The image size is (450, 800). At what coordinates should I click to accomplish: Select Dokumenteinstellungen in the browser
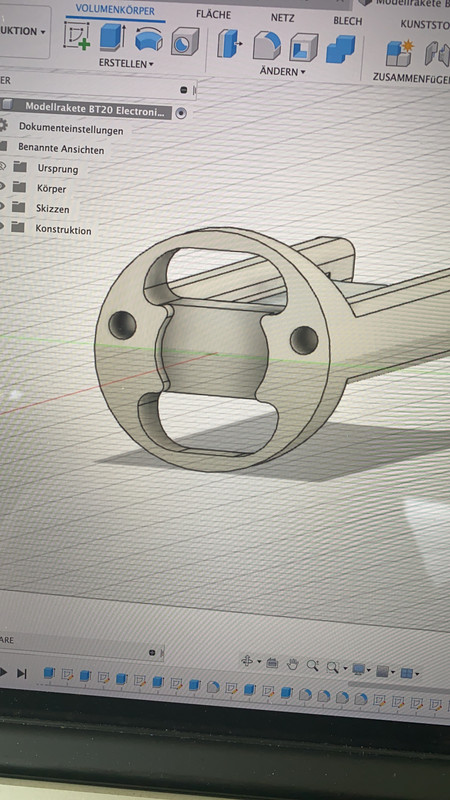coord(71,128)
